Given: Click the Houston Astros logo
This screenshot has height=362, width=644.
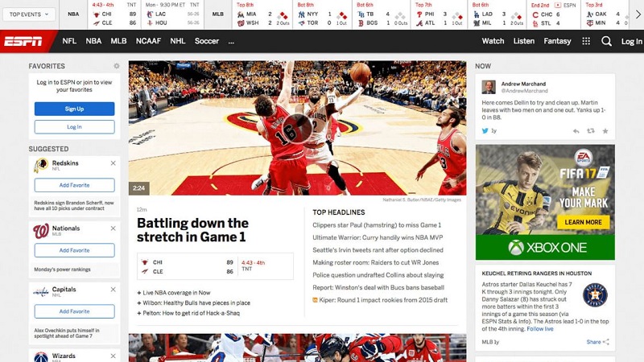Looking at the screenshot, I should (x=595, y=295).
